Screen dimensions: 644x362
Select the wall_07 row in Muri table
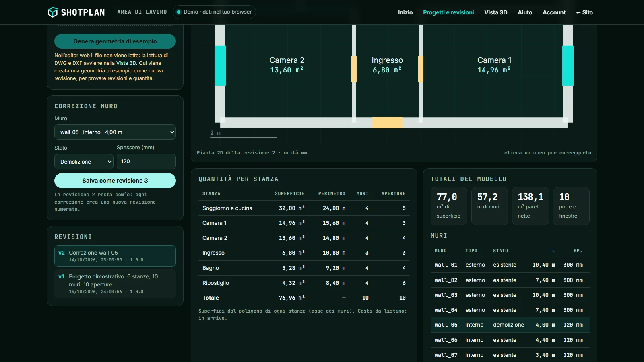coord(510,355)
